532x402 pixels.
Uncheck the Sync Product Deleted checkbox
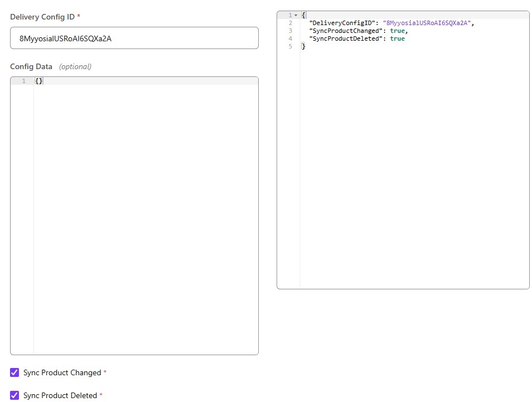pyautogui.click(x=14, y=395)
